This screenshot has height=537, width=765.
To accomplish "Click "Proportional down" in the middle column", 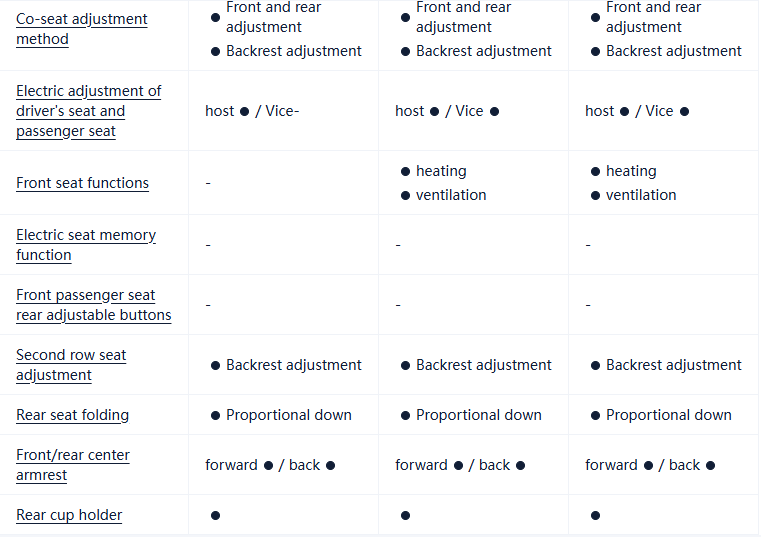I will click(x=478, y=415).
